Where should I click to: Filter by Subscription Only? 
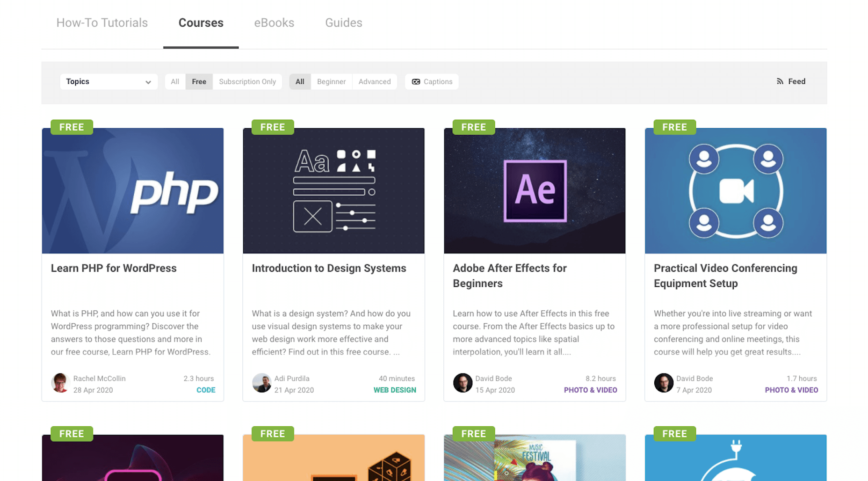point(247,81)
